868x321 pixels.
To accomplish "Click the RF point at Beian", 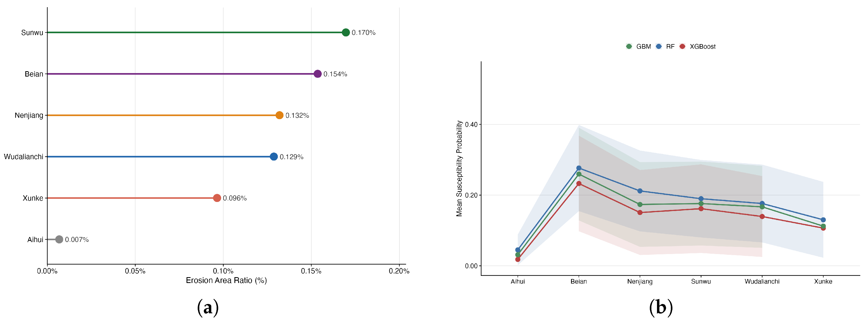I will 579,168.
